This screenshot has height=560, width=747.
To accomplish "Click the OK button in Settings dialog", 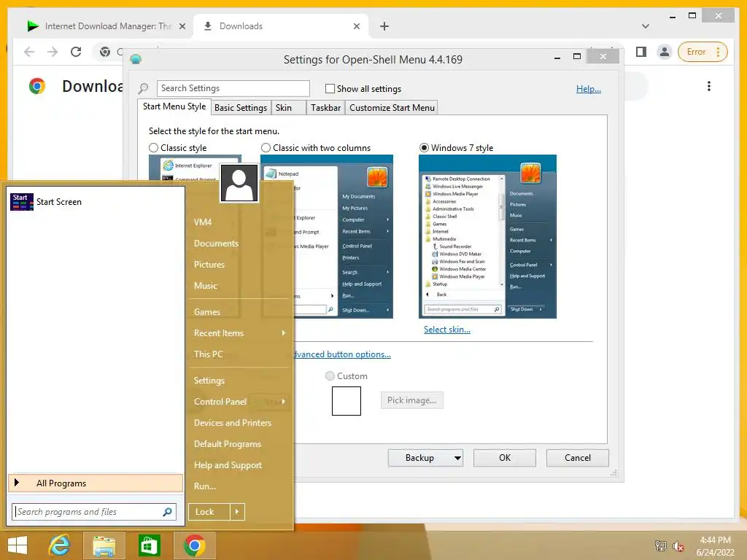I will 505,458.
